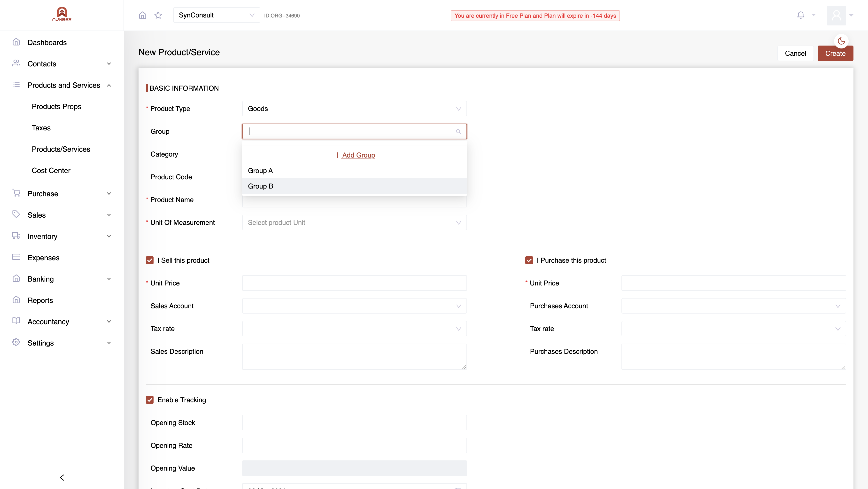Click the Expenses card icon
This screenshot has width=868, height=489.
16,257
